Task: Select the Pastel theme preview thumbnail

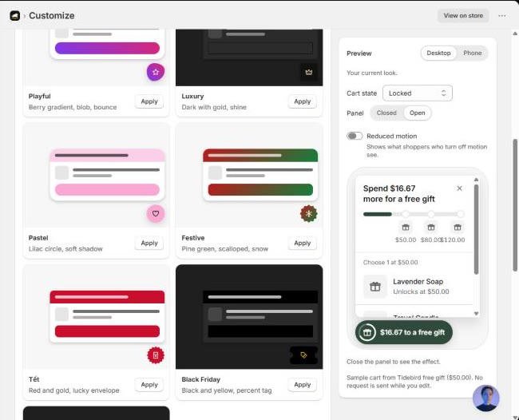Action: click(97, 176)
